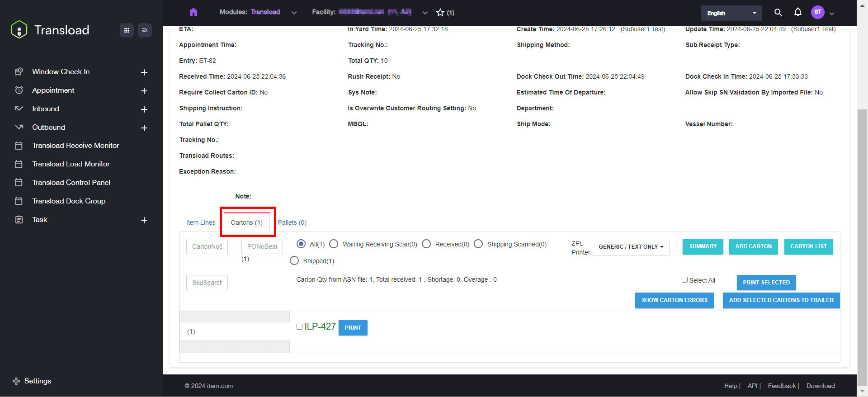
Task: Click PRINT button next to ILP-427
Action: 353,328
